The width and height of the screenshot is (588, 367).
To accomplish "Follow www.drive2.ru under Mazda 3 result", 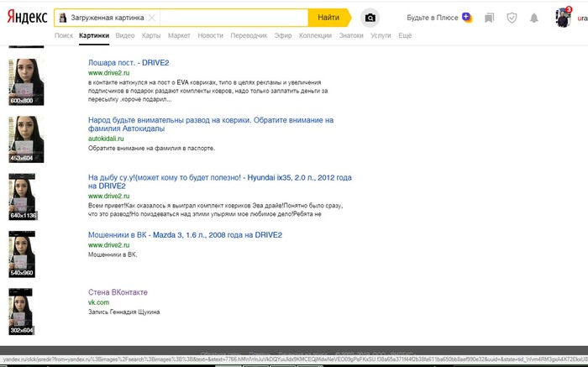I will [108, 244].
